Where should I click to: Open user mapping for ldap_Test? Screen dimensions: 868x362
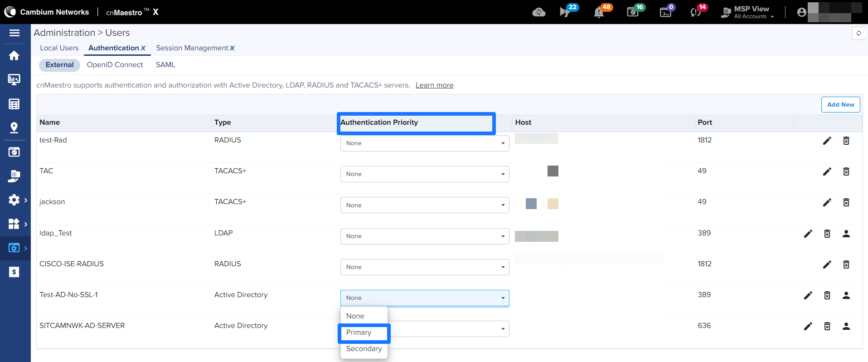coord(846,234)
